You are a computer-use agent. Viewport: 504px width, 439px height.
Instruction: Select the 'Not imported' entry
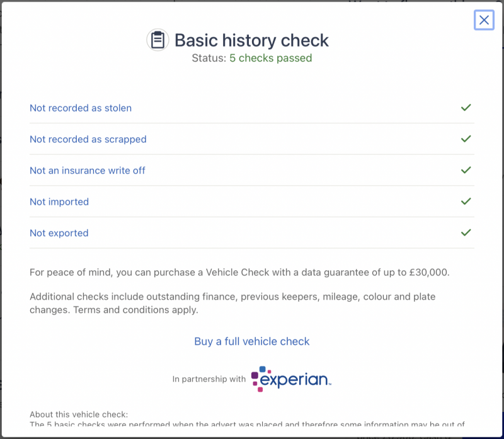pyautogui.click(x=59, y=202)
